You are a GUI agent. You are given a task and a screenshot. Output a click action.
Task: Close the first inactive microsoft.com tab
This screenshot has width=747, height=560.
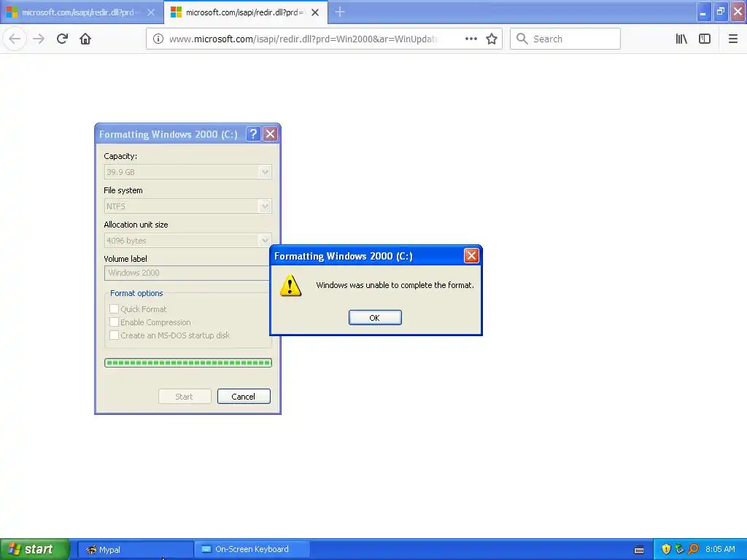tap(151, 12)
